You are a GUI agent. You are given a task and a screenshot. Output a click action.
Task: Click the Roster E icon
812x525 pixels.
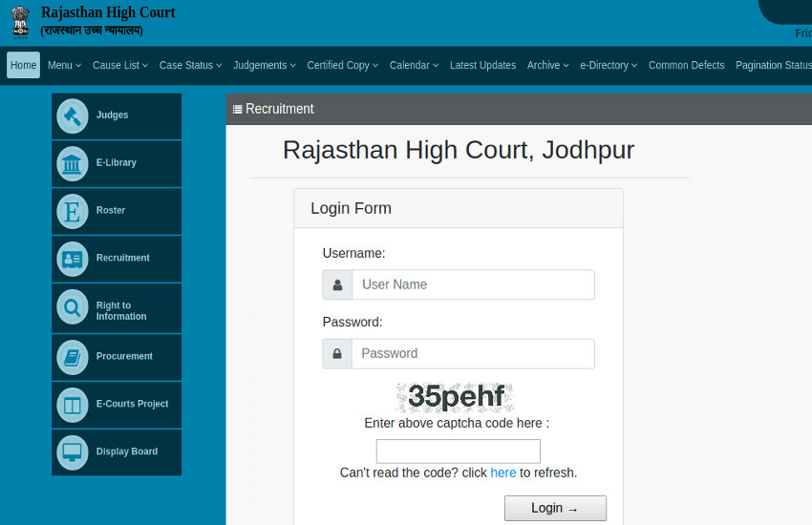(73, 211)
